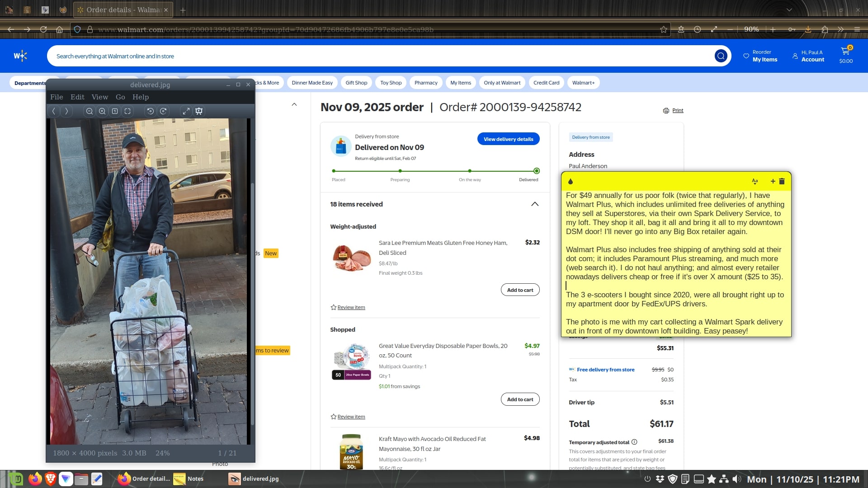The width and height of the screenshot is (868, 488).
Task: Show image at original 1:1 size
Action: click(x=115, y=111)
